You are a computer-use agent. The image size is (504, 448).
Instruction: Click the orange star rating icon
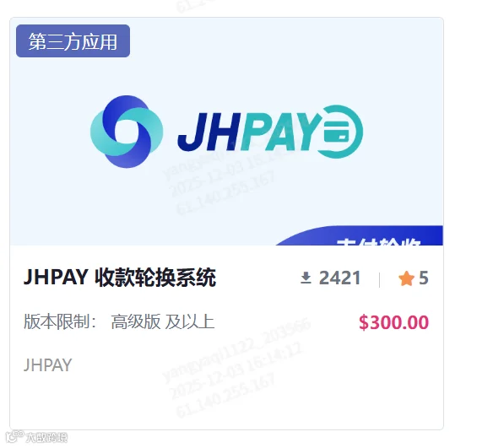point(406,278)
